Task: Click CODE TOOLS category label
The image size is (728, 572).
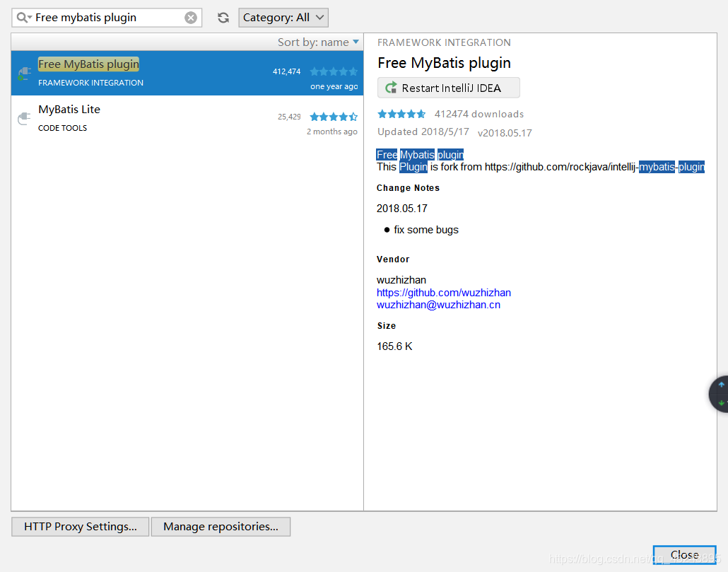Action: (62, 128)
